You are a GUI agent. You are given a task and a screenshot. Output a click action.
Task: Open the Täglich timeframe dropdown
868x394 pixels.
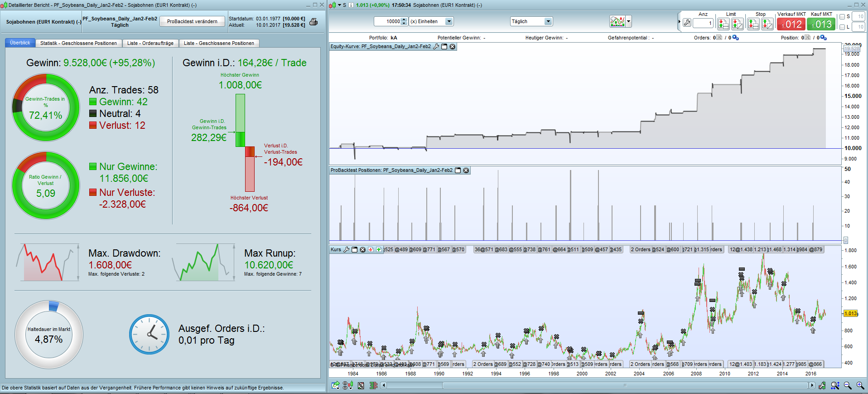click(548, 21)
